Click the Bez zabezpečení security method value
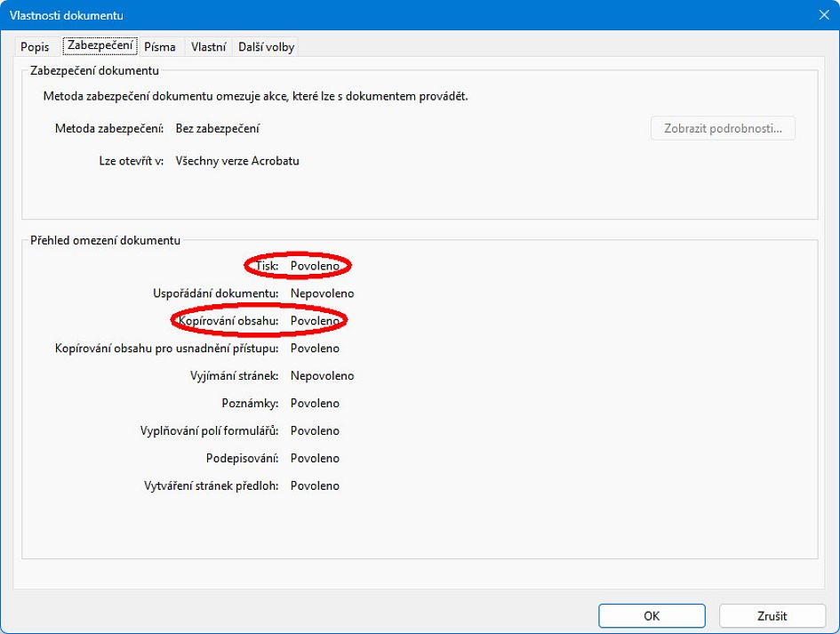840x634 pixels. pyautogui.click(x=218, y=129)
